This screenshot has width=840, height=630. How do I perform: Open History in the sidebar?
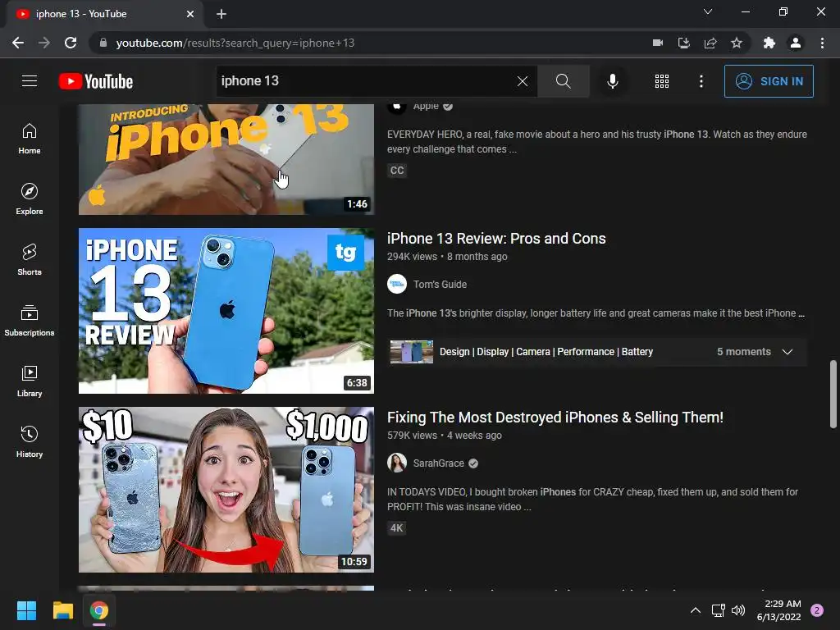pos(30,441)
